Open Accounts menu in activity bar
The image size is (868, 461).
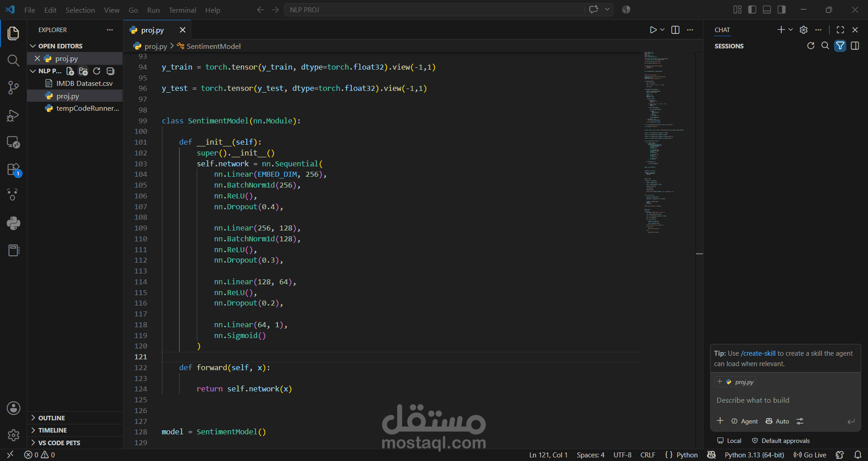point(13,408)
